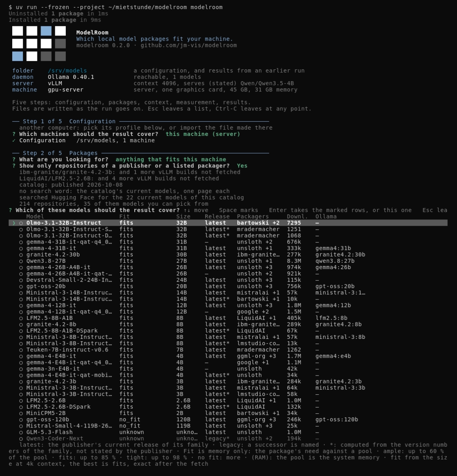Click the qwen3.8:27b Ollama tag
The width and height of the screenshot is (457, 476).
pyautogui.click(x=335, y=261)
